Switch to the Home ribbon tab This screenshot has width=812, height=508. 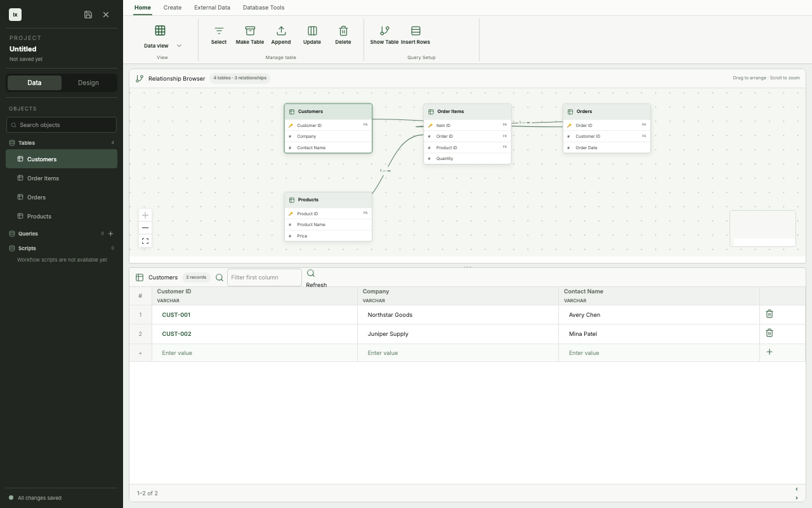[143, 8]
